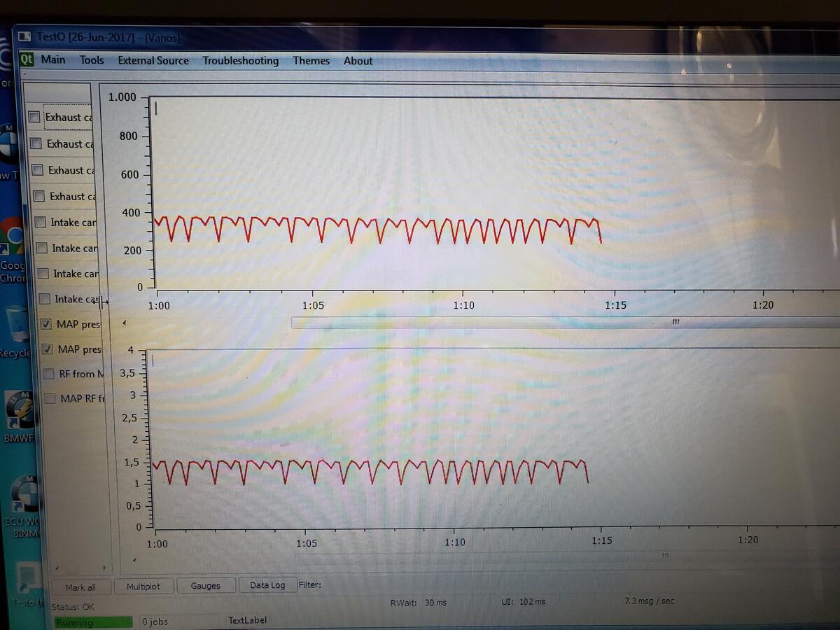This screenshot has height=630, width=840.
Task: Select the Recycle Bin desktop icon
Action: point(15,324)
